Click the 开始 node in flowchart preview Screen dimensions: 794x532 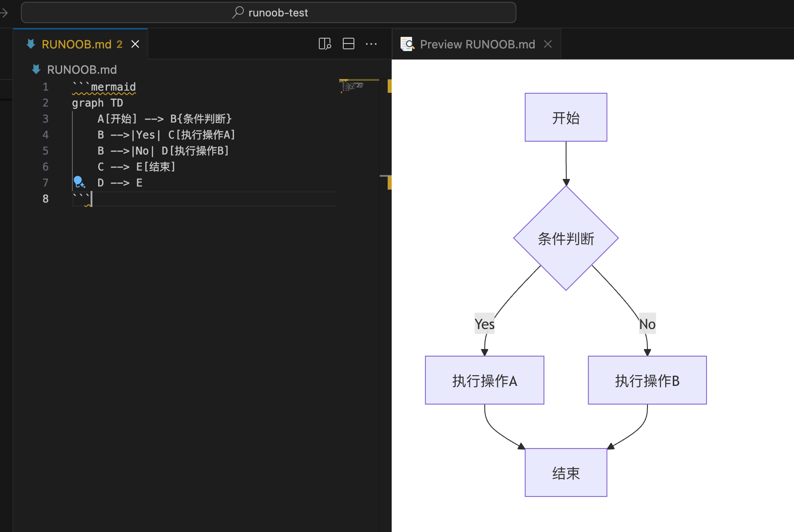pyautogui.click(x=566, y=118)
